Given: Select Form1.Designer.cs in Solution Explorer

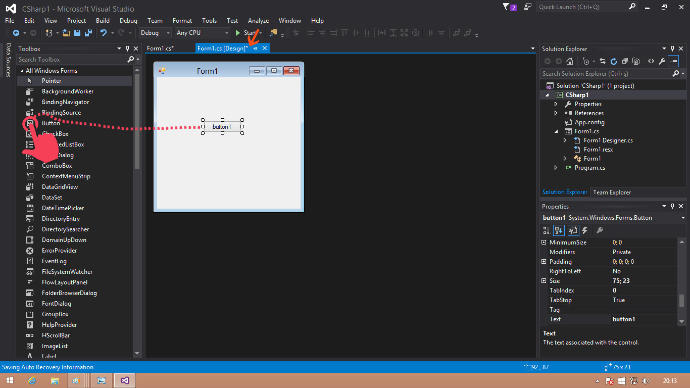Looking at the screenshot, I should pos(608,140).
